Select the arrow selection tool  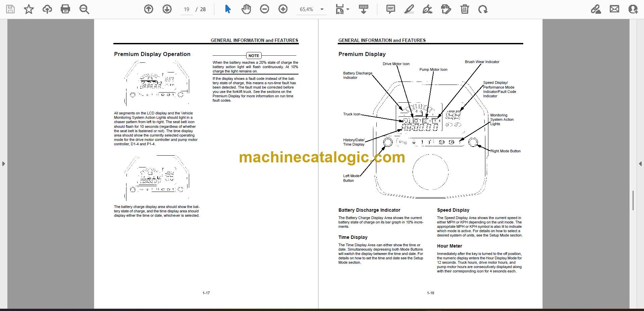tap(228, 9)
